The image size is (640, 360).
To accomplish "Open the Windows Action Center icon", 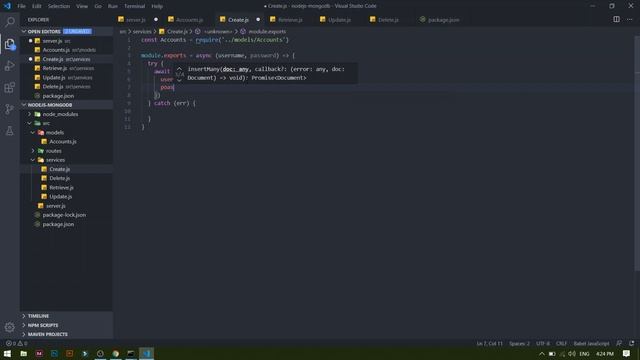I will click(x=627, y=353).
